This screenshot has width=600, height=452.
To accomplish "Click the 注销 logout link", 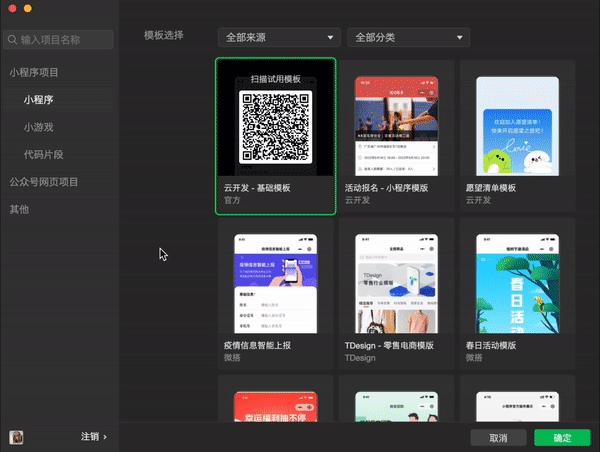I will tap(94, 437).
